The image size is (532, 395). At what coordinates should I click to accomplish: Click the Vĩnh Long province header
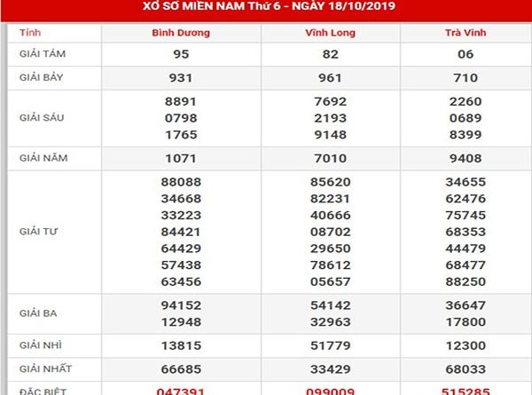coord(330,33)
